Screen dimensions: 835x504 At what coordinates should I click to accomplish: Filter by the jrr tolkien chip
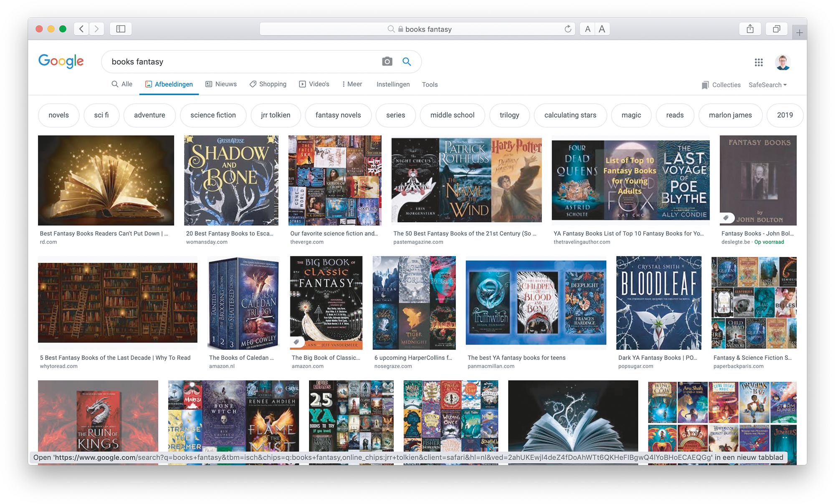pos(276,115)
